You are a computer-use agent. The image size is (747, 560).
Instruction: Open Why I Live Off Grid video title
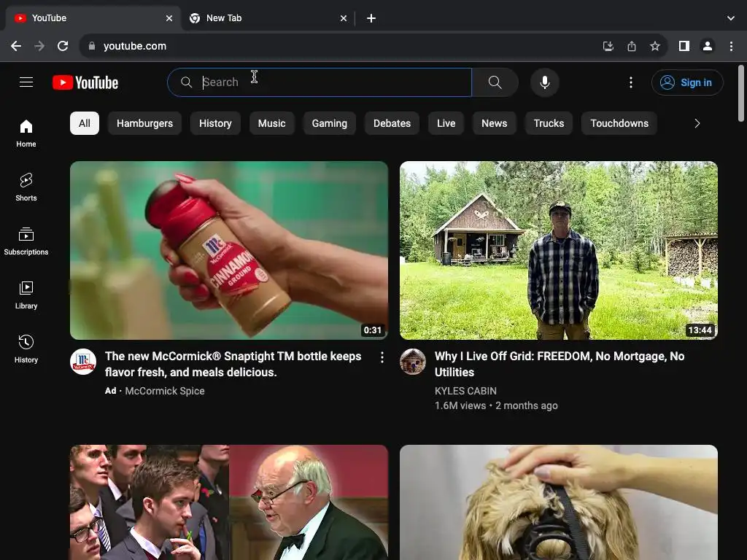click(x=560, y=364)
